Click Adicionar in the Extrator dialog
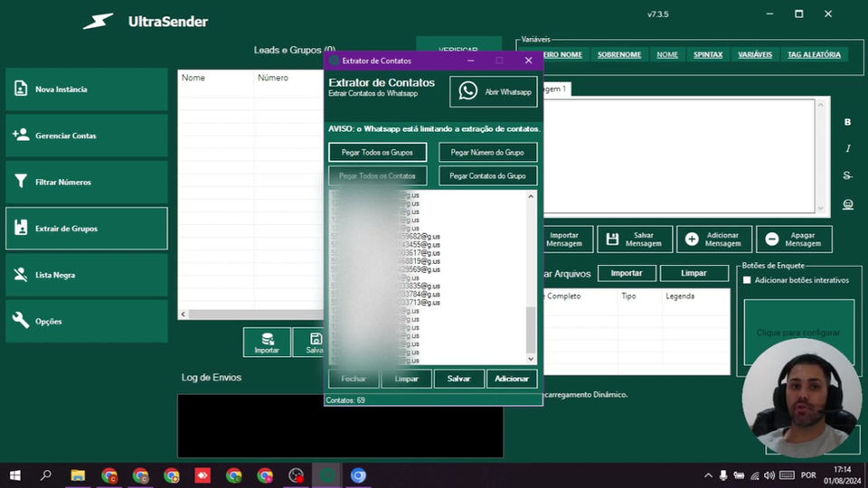 coord(512,379)
